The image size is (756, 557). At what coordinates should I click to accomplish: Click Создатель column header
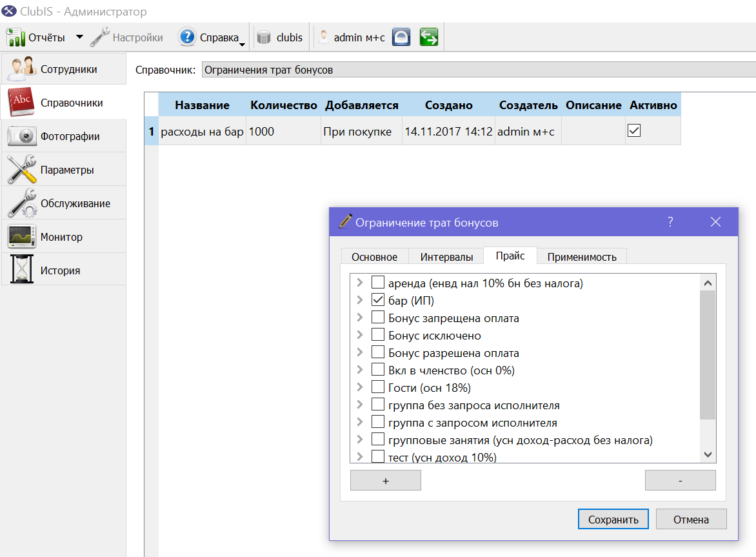528,105
